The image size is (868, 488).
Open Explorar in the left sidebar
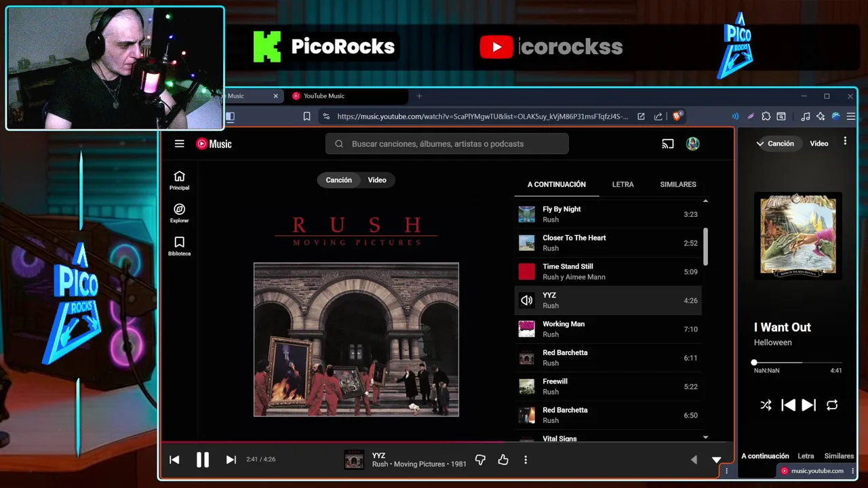pos(179,213)
